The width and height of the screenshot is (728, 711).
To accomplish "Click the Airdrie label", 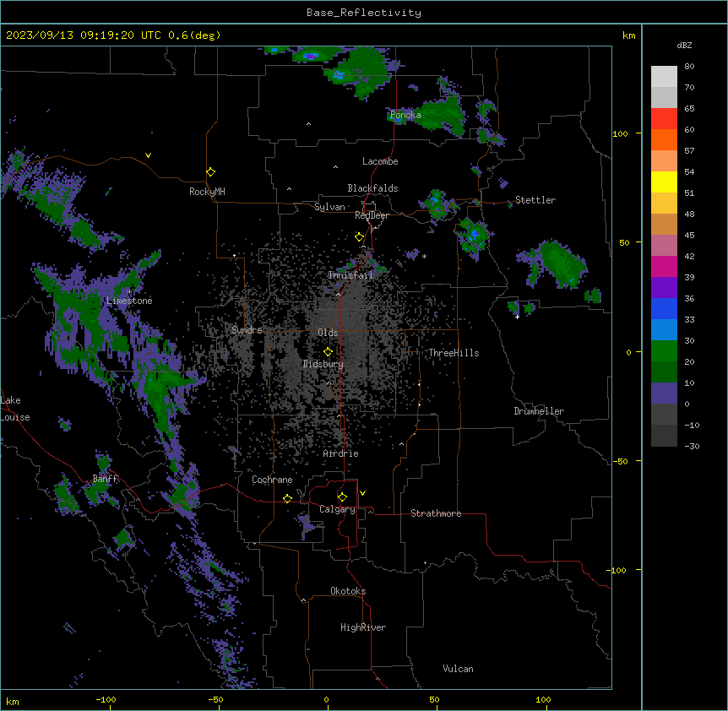I will (x=341, y=453).
